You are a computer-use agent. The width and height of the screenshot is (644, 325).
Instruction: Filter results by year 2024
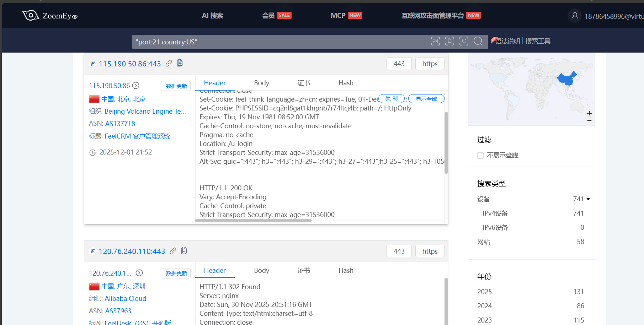point(484,306)
